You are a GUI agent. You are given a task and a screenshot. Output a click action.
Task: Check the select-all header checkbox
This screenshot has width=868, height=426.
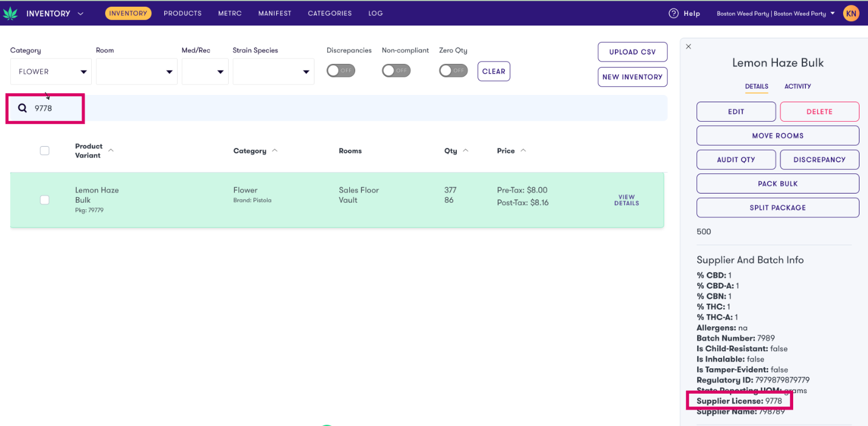pos(44,150)
